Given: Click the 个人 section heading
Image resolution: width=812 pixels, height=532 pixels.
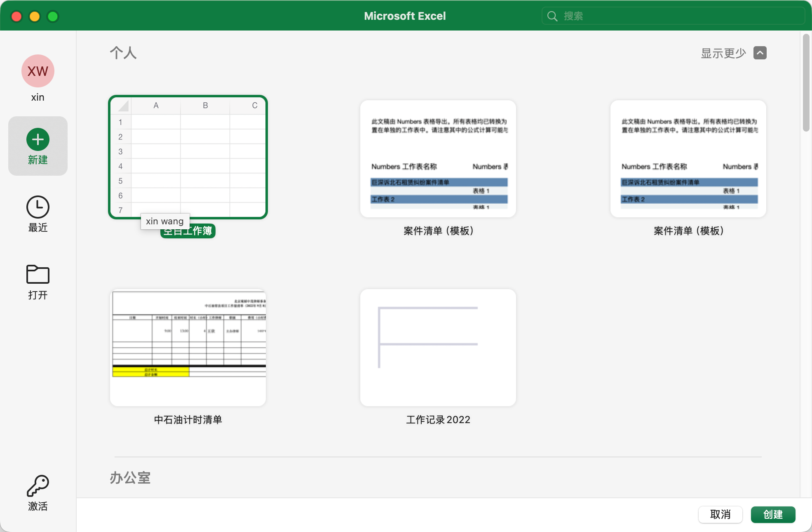Looking at the screenshot, I should tap(123, 53).
